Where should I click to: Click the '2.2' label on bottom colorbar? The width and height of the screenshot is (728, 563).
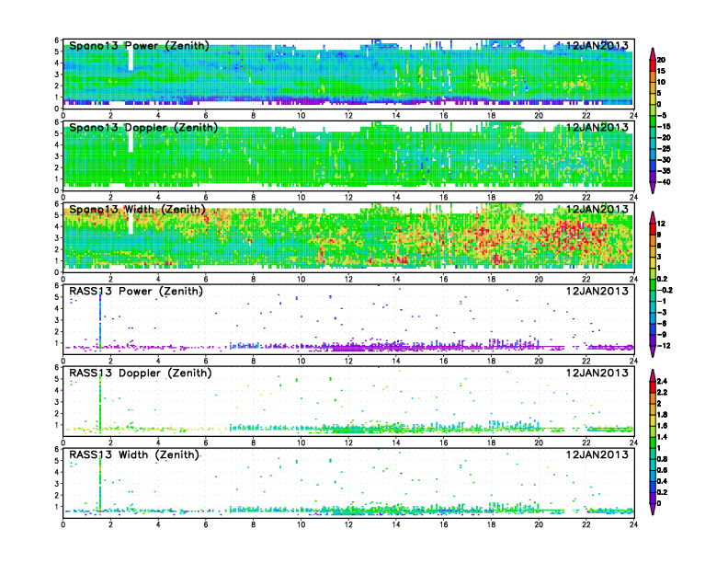click(x=662, y=393)
